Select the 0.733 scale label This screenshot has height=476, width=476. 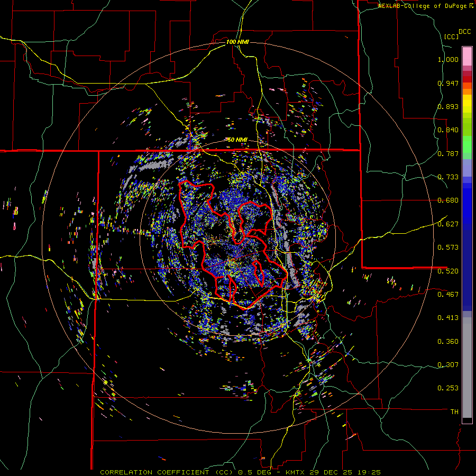[448, 177]
